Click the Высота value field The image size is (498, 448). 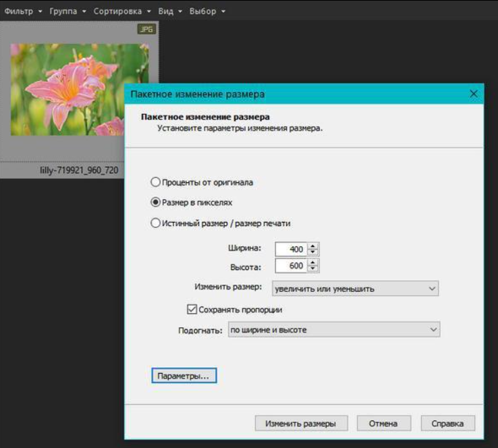click(x=291, y=266)
